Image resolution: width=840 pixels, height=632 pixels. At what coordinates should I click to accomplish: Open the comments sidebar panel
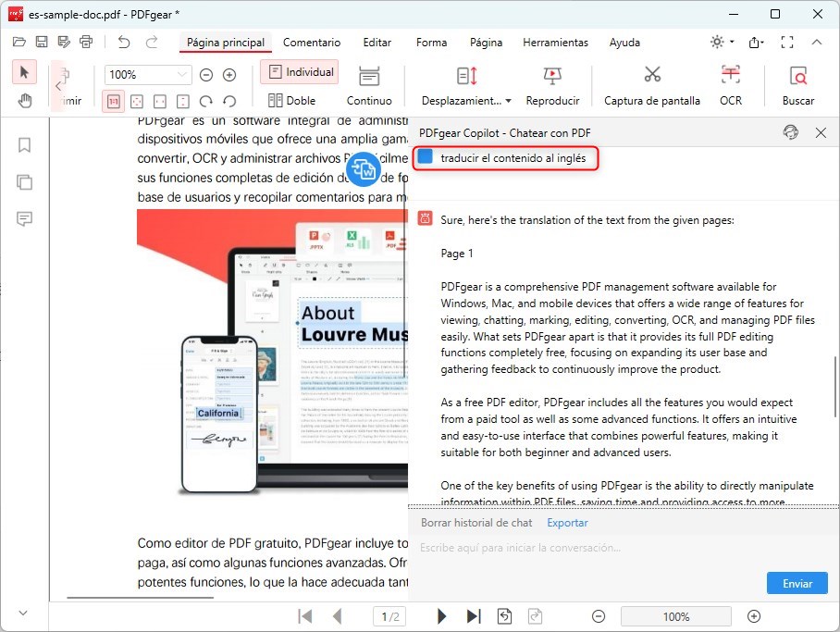point(25,218)
